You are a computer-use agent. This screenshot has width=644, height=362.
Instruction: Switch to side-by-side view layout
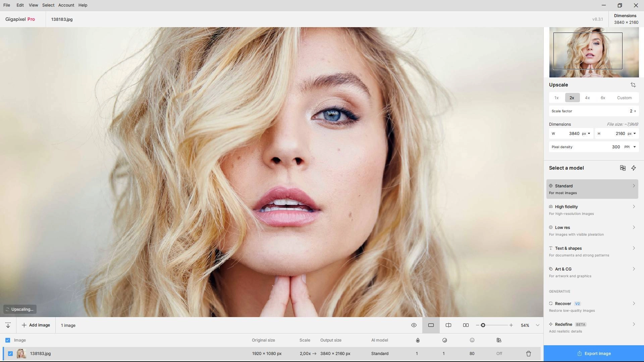466,325
